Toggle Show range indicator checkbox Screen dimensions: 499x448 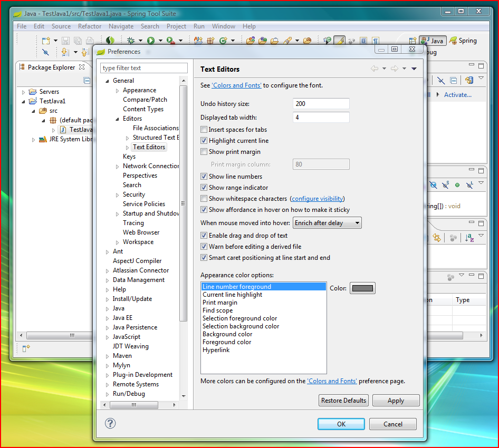204,188
